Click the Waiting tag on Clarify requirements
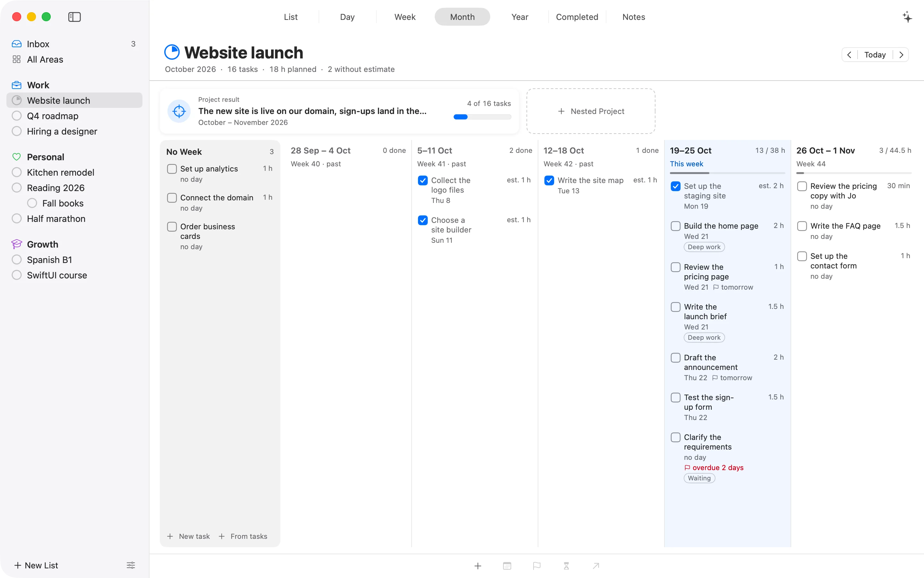This screenshot has height=578, width=924. 699,478
